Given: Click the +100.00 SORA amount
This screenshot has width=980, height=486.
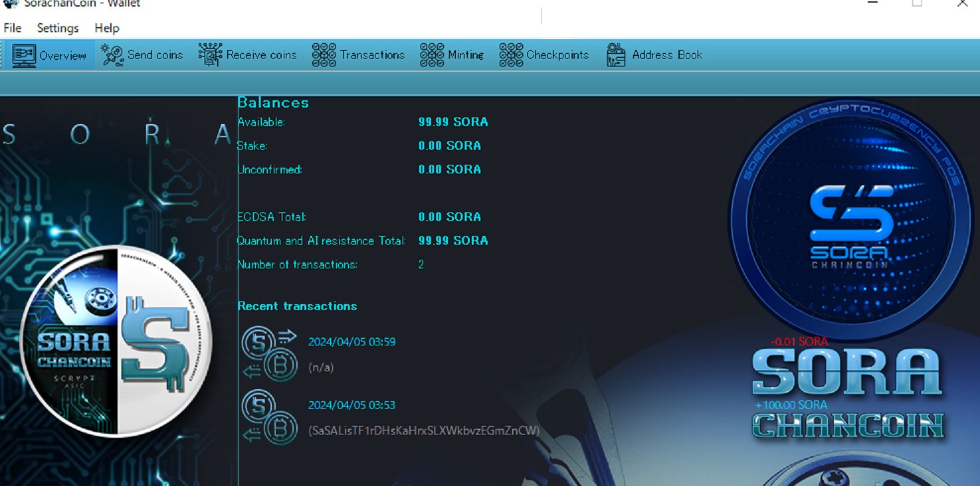Looking at the screenshot, I should coord(791,405).
